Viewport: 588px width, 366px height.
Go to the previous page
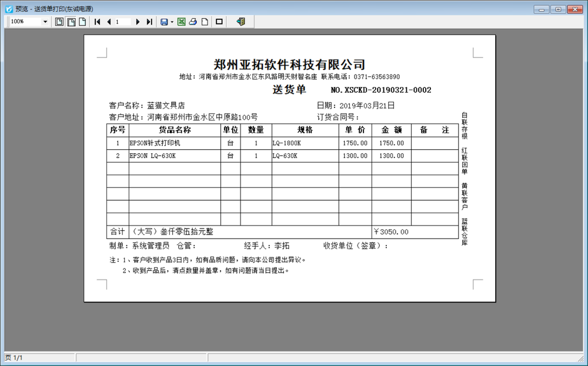(109, 22)
